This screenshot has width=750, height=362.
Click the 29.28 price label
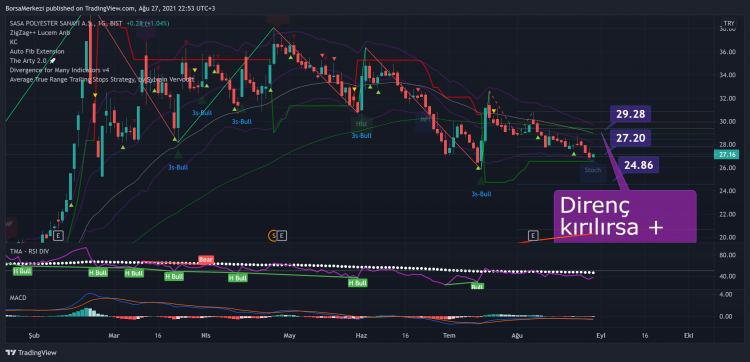click(631, 115)
